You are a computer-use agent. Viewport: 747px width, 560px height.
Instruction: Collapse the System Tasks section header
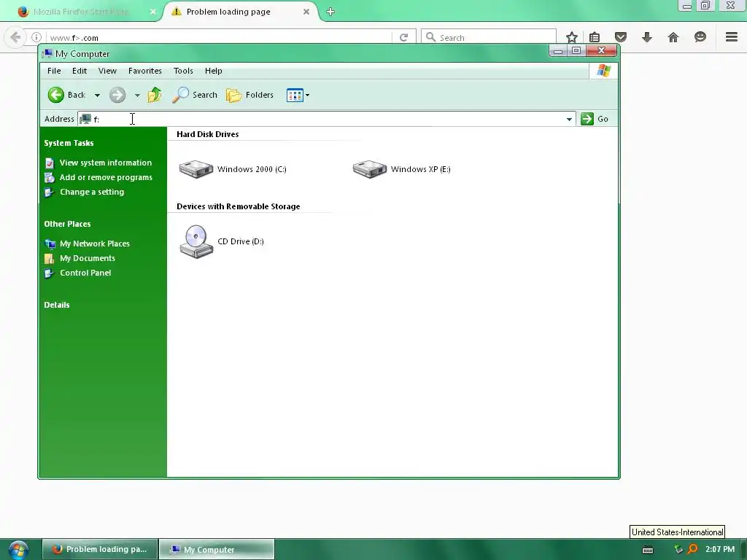tap(69, 143)
